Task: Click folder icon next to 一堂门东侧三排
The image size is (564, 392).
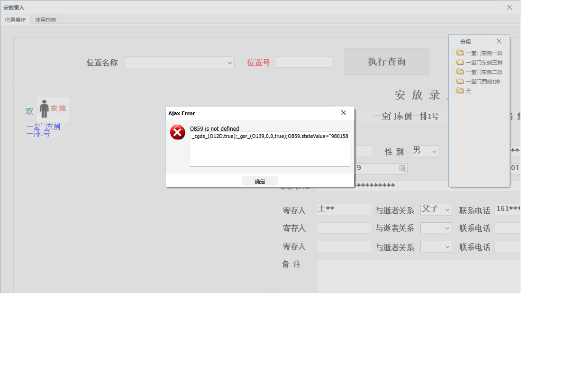Action: pyautogui.click(x=460, y=62)
